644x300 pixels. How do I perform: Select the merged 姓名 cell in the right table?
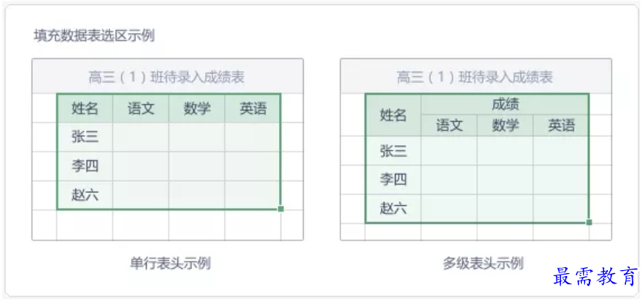[x=393, y=115]
